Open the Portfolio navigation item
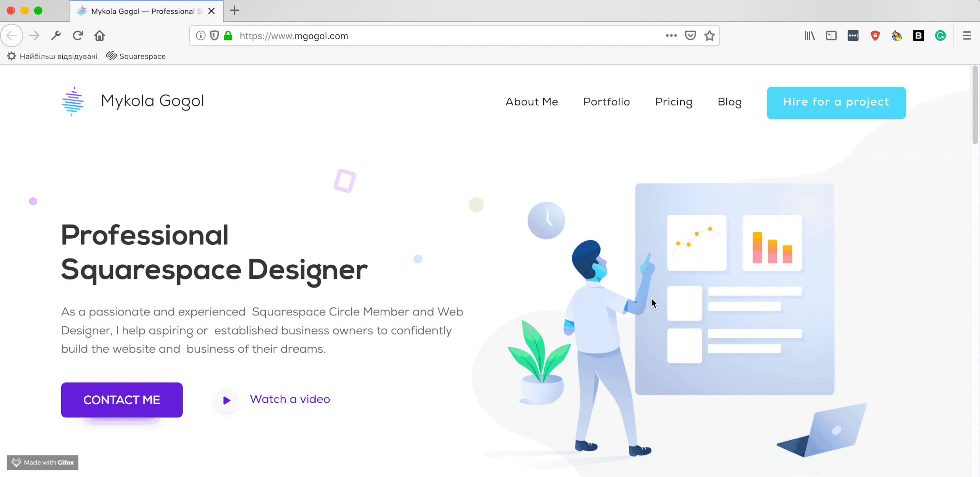 click(x=606, y=102)
